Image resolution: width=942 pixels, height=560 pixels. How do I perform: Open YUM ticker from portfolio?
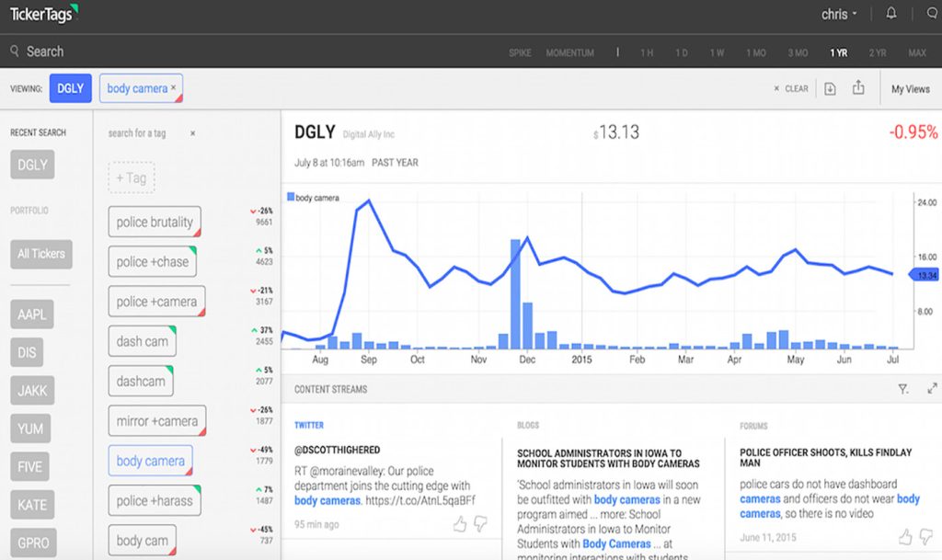coord(30,429)
